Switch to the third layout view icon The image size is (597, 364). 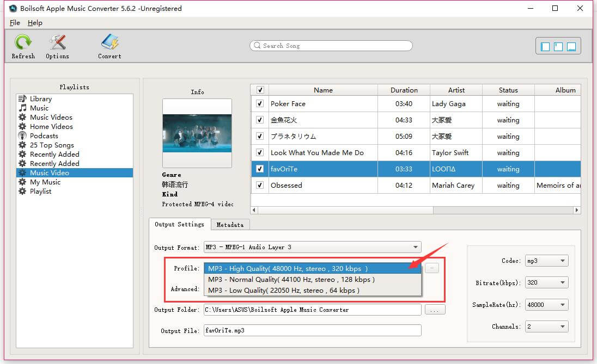click(x=571, y=46)
